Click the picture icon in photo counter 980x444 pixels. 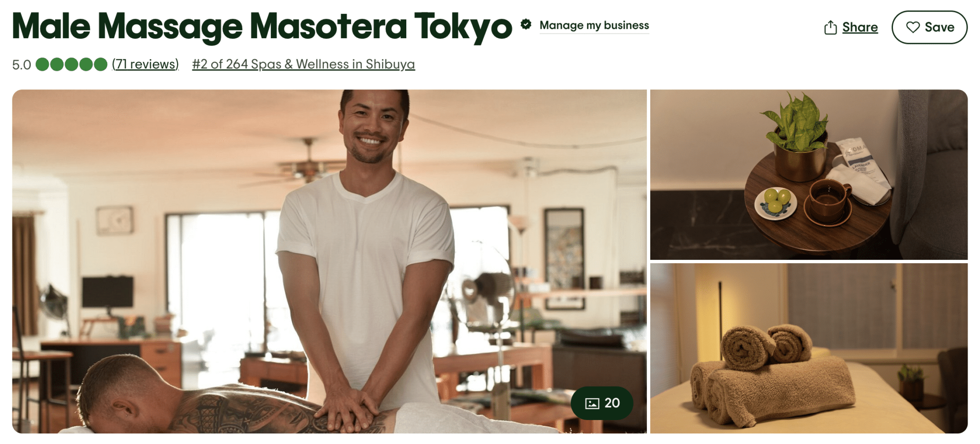(592, 403)
